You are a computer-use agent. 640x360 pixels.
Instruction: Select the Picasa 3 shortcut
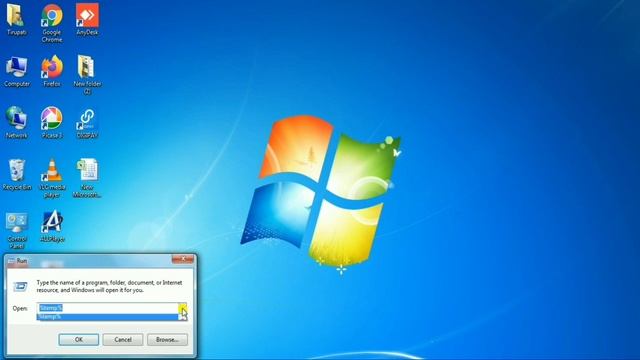click(x=52, y=122)
